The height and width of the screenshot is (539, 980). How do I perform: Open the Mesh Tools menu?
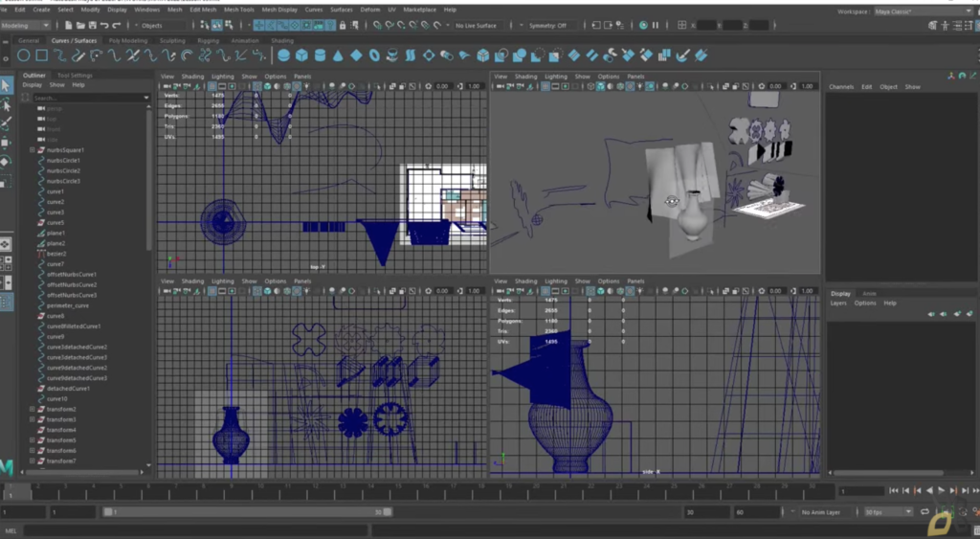[x=238, y=10]
